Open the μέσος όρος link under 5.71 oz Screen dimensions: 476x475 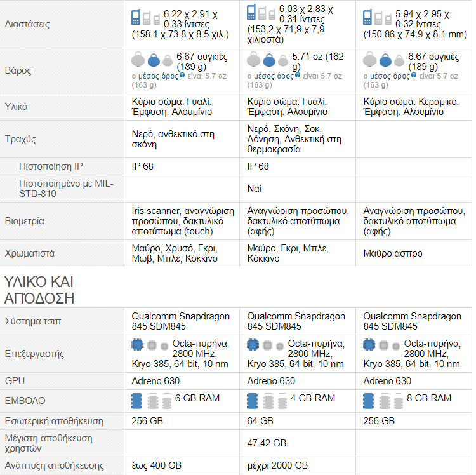[x=274, y=76]
